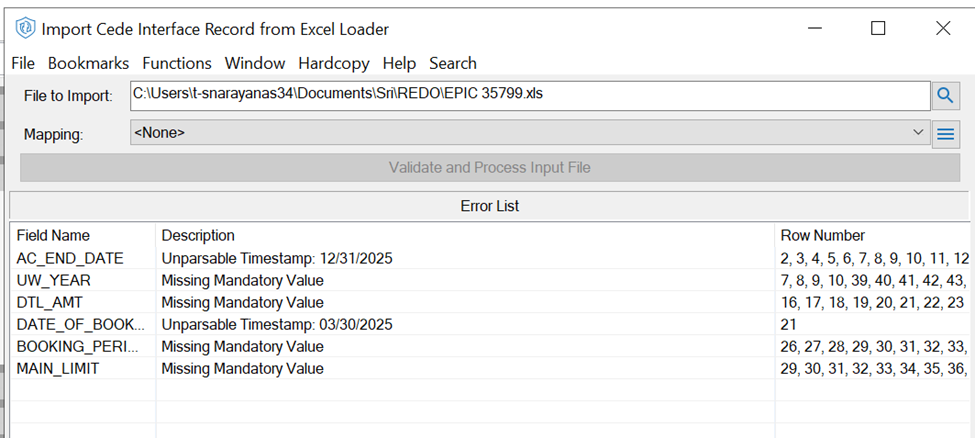This screenshot has height=438, width=975.
Task: Open the Search menu
Action: pos(453,63)
